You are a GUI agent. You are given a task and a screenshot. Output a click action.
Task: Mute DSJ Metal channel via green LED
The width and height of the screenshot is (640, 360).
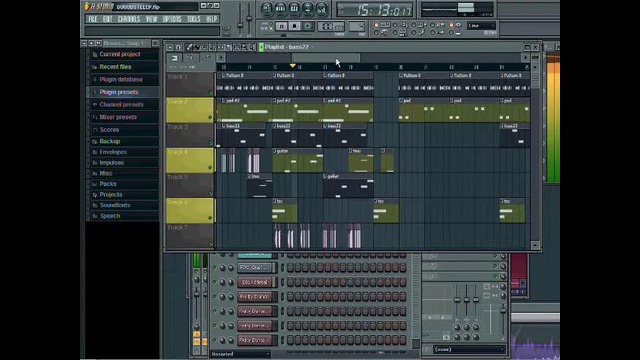pyautogui.click(x=214, y=282)
